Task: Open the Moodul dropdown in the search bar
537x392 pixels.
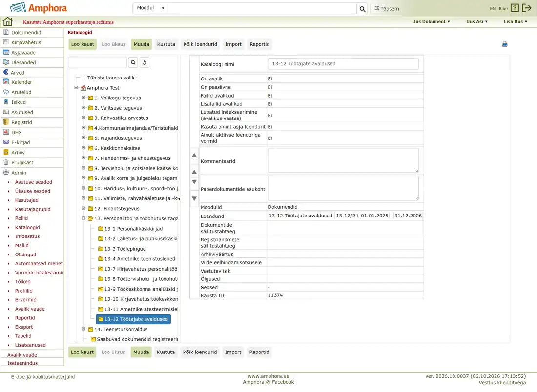Action: tap(150, 8)
